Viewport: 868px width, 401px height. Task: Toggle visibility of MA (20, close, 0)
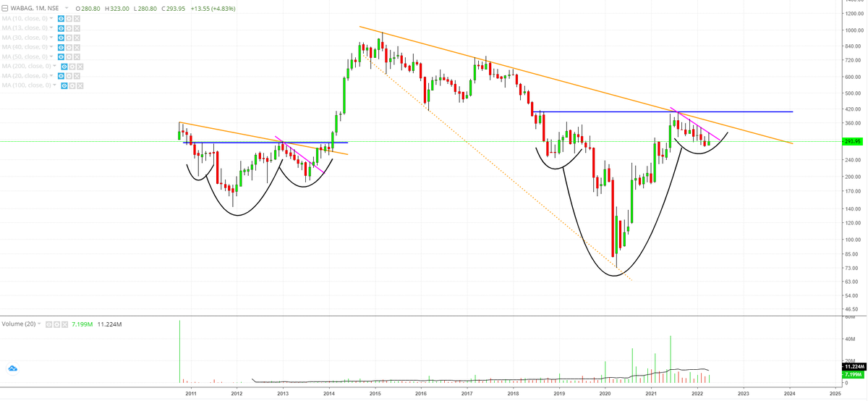pos(61,76)
